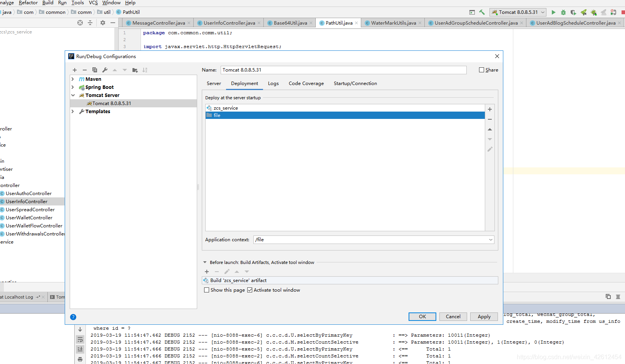
Task: Edit deployment entry pencil icon
Action: coord(490,149)
